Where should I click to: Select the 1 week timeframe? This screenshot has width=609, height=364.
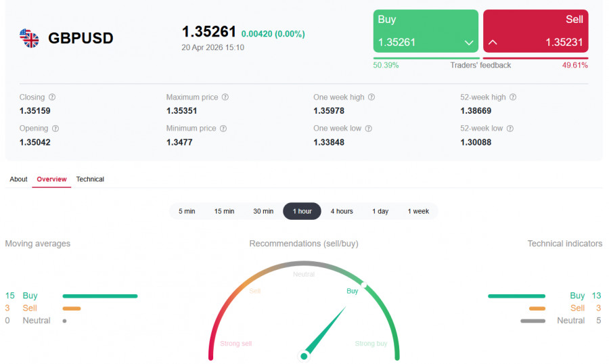tap(418, 211)
